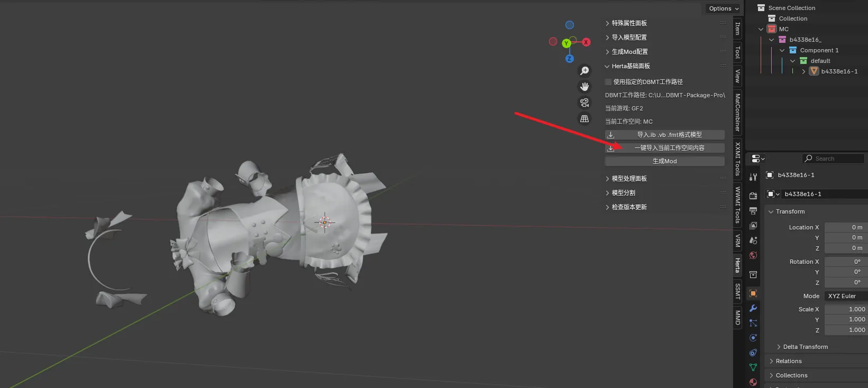Click 导入.ib .vb .fmt格式模型 button

coord(665,135)
